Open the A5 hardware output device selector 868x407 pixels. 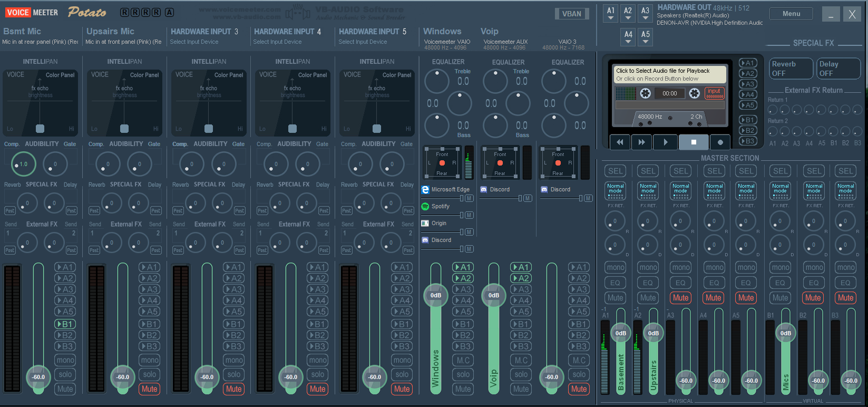646,37
